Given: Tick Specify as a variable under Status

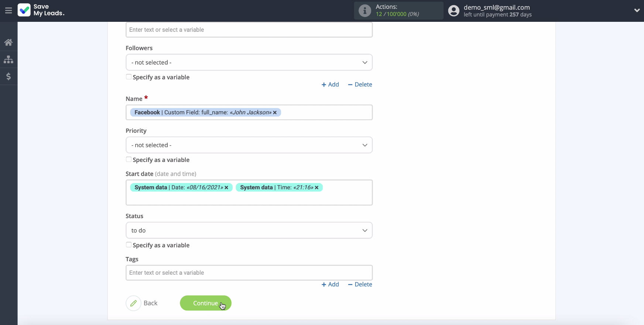Looking at the screenshot, I should pyautogui.click(x=129, y=245).
